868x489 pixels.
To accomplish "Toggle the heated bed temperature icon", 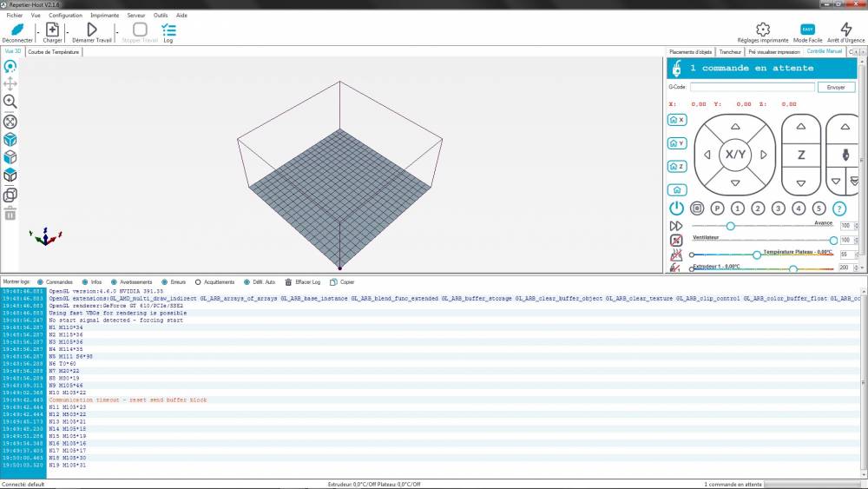I will coord(676,254).
